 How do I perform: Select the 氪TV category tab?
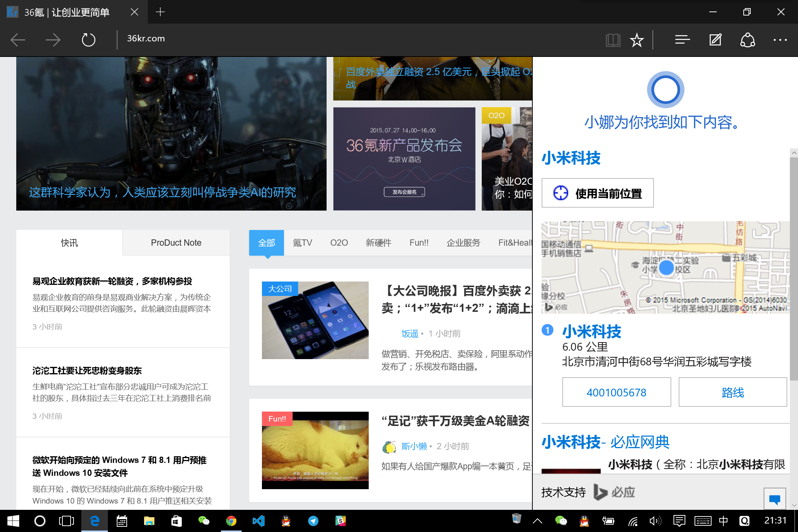[x=302, y=243]
